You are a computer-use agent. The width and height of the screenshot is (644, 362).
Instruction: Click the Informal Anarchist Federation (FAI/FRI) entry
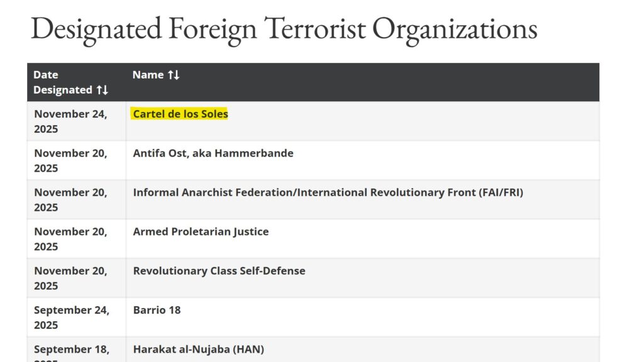click(328, 192)
